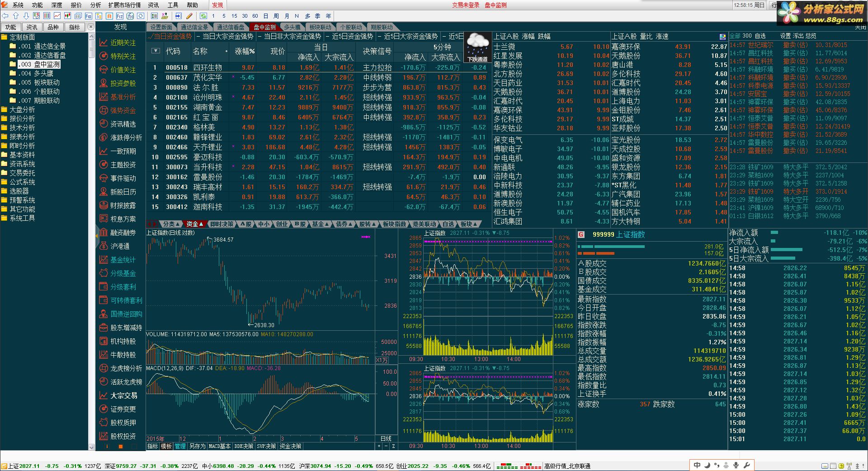Open the candlestick chart icon
This screenshot has width=868, height=471.
tap(68, 16)
